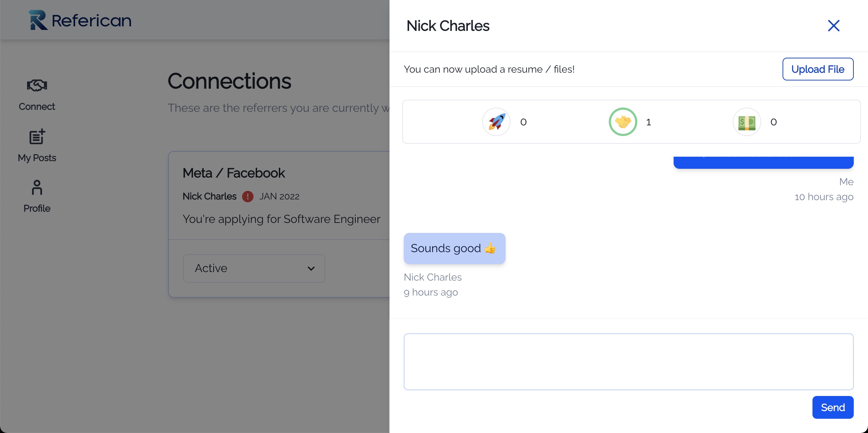This screenshot has height=433, width=868.
Task: Go to the My Posts menu label
Action: point(37,158)
